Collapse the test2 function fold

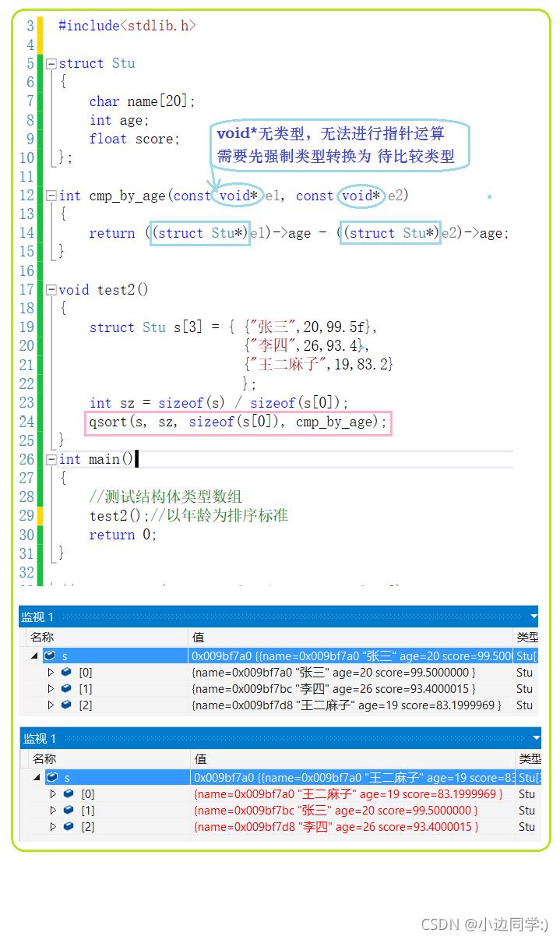tap(51, 290)
